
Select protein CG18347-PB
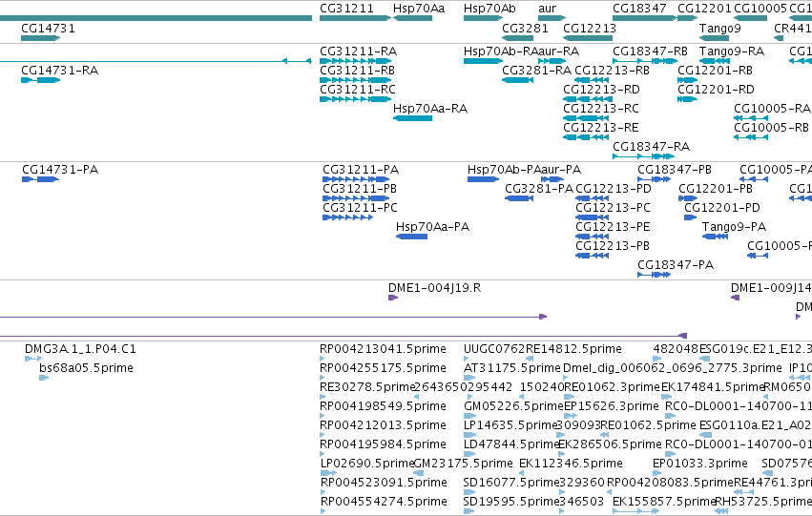[x=654, y=179]
